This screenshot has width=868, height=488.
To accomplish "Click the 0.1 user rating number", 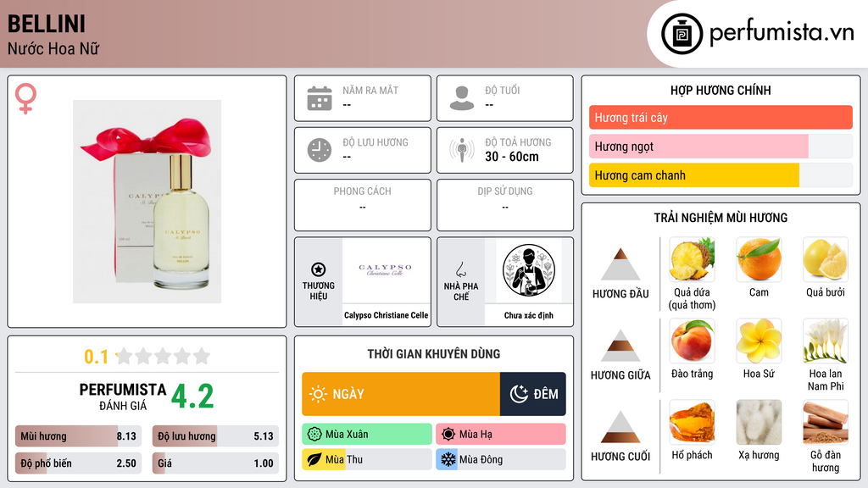I will [x=97, y=357].
